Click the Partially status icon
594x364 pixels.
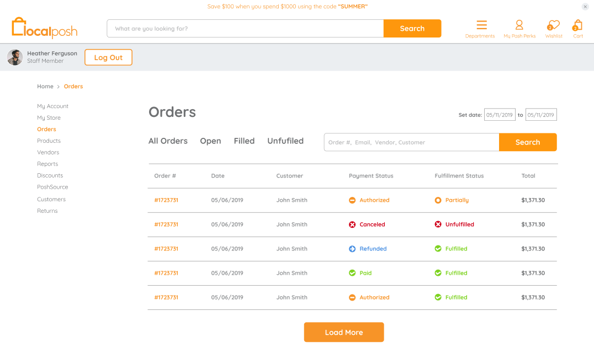point(438,200)
